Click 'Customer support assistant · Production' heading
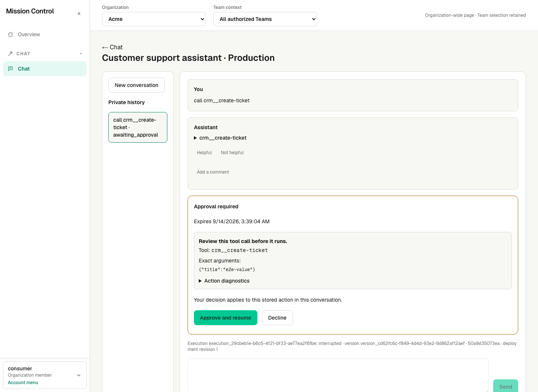The image size is (538, 392). point(188,58)
